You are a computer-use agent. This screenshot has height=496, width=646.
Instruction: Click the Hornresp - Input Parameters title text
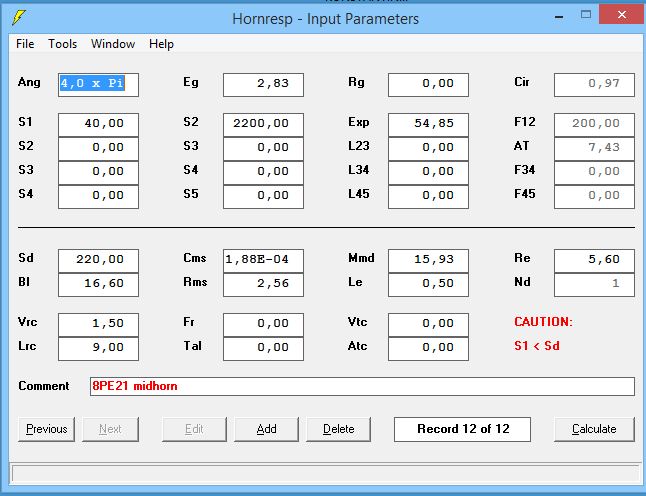325,19
